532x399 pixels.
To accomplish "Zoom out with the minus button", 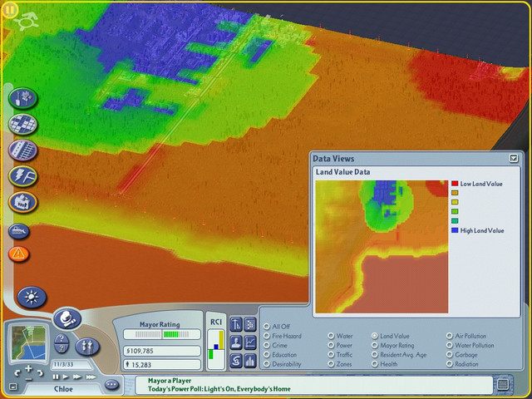I will click(x=28, y=378).
